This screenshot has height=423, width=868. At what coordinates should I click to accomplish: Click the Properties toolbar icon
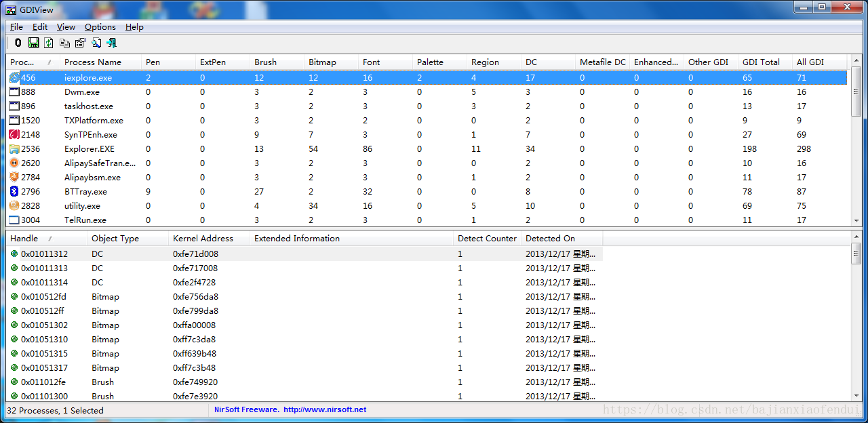80,43
